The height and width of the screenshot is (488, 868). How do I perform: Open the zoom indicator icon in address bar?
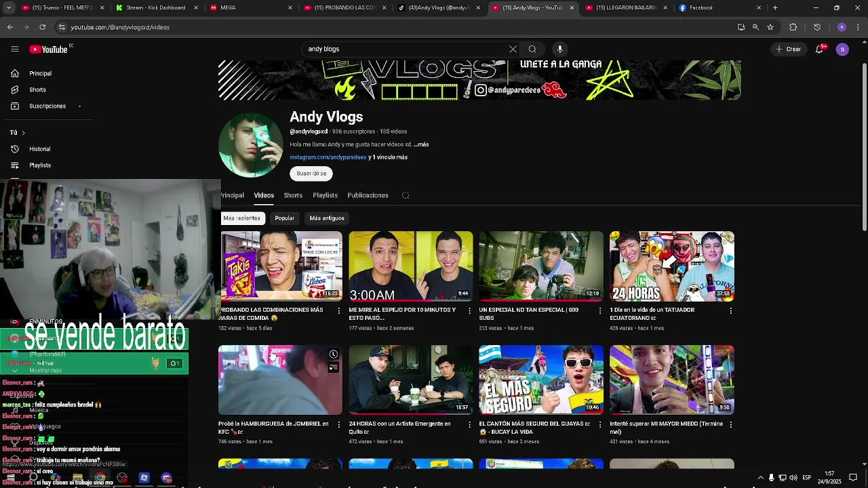756,27
